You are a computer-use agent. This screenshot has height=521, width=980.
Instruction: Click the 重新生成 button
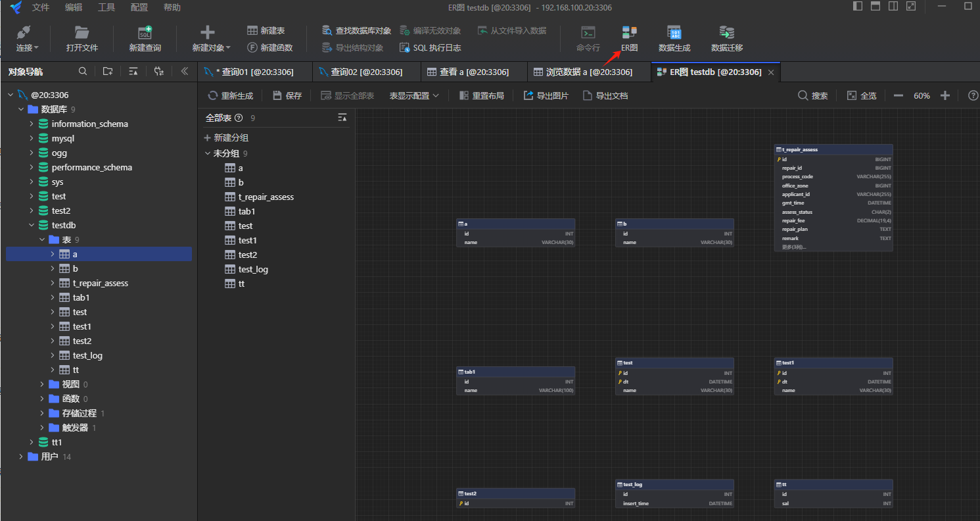230,95
